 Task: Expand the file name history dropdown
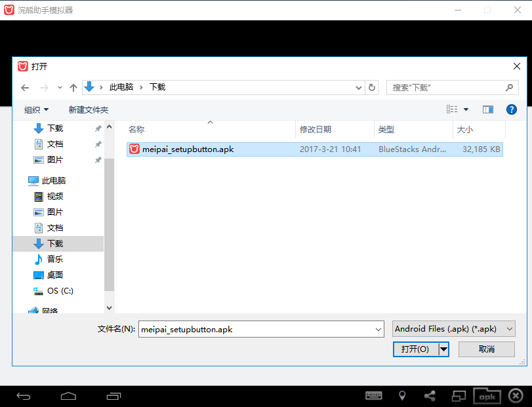tap(378, 329)
